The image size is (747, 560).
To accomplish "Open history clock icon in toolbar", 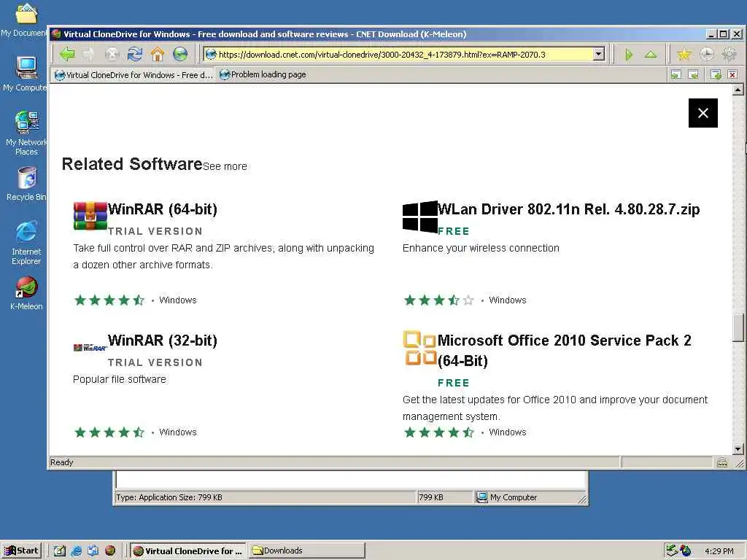I will (707, 54).
